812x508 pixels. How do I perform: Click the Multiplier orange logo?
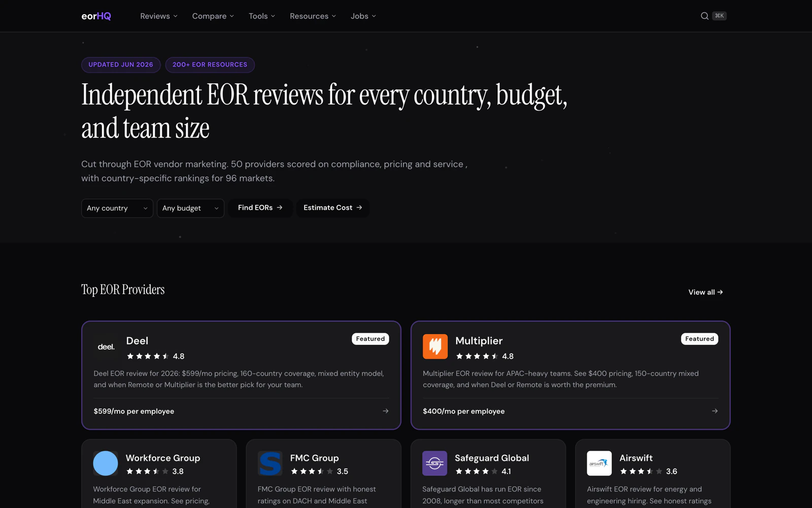[435, 346]
